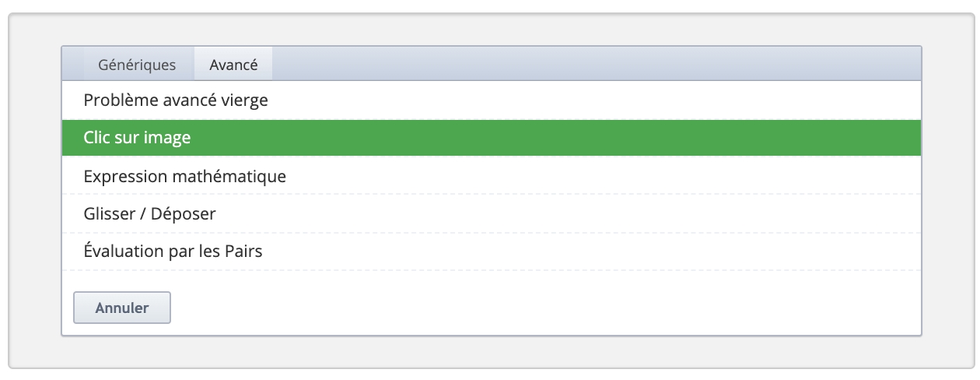This screenshot has height=380, width=980.
Task: Choose Problème avancé vierge template
Action: 176,100
